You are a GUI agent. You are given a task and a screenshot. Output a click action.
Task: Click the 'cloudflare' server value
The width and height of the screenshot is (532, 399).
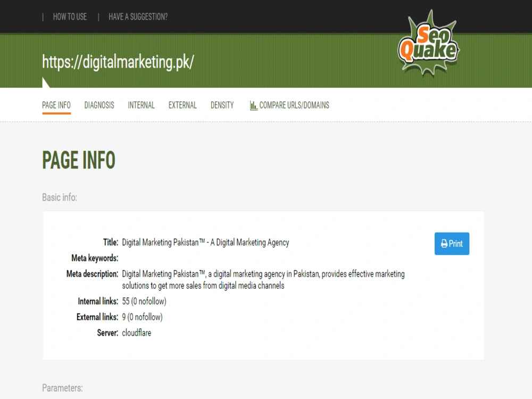point(137,333)
